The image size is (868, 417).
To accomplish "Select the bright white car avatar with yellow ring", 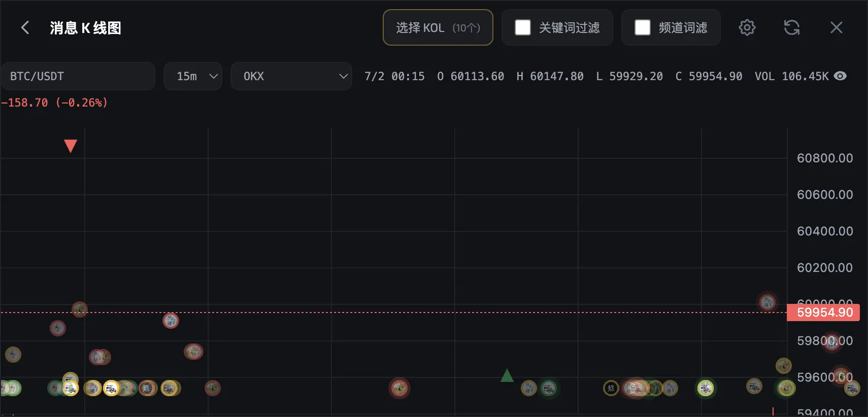I will [x=111, y=388].
